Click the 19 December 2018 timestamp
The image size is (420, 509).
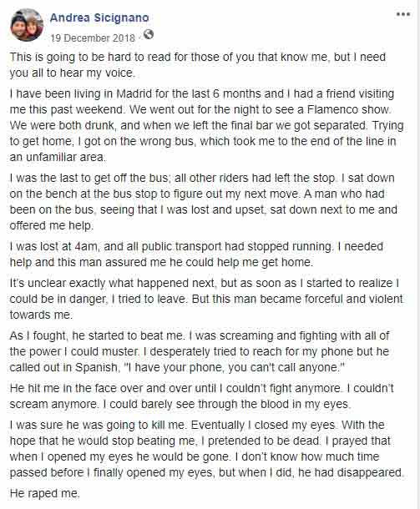click(93, 38)
